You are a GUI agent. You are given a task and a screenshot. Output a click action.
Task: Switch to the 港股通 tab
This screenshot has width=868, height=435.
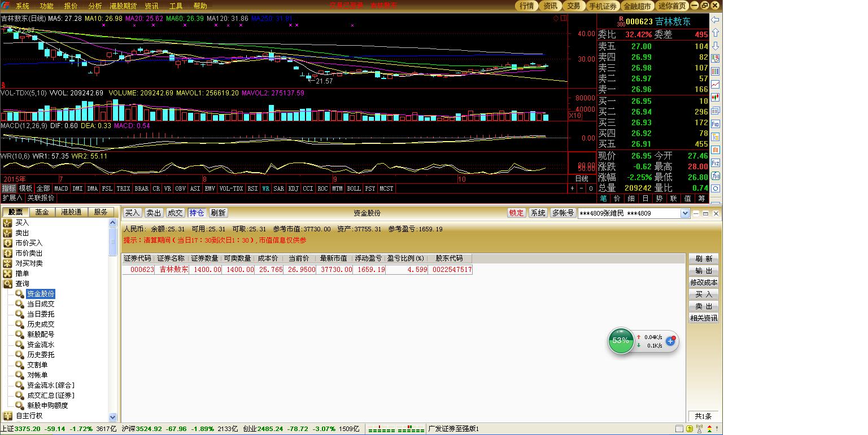pyautogui.click(x=71, y=212)
